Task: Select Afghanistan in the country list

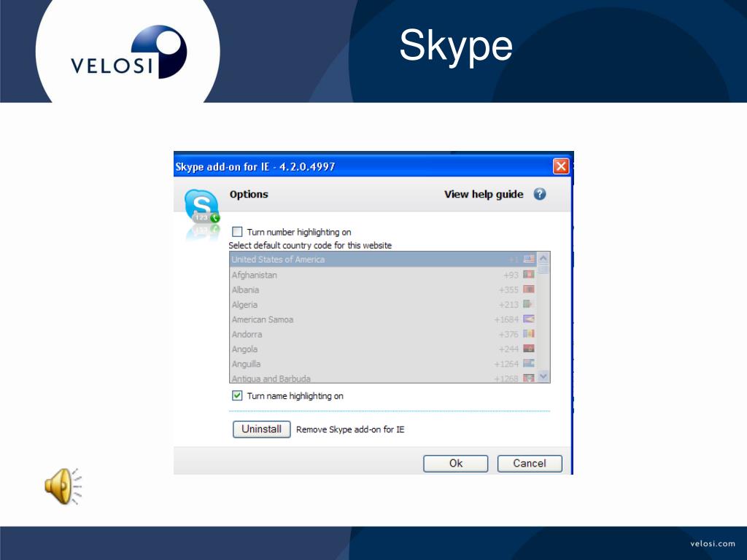Action: click(x=384, y=275)
